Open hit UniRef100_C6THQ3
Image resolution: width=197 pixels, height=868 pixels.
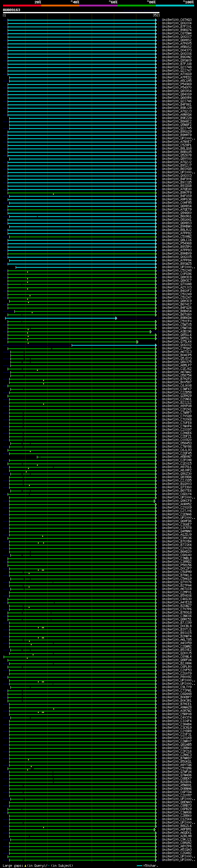coord(177,20)
